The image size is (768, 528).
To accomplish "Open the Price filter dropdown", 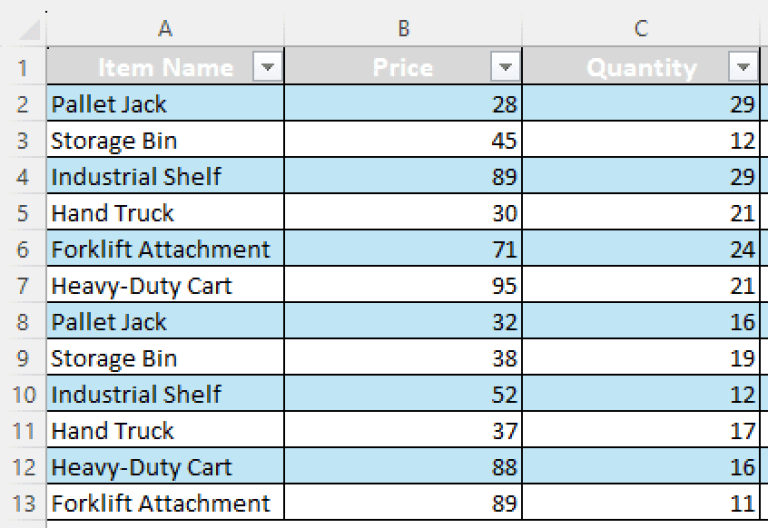I will pos(505,66).
